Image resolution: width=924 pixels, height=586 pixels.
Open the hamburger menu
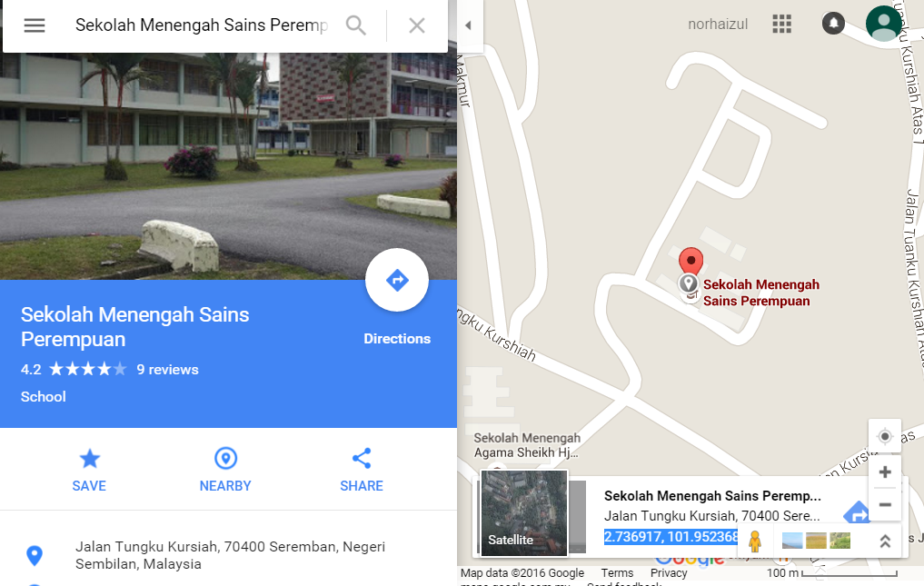35,25
